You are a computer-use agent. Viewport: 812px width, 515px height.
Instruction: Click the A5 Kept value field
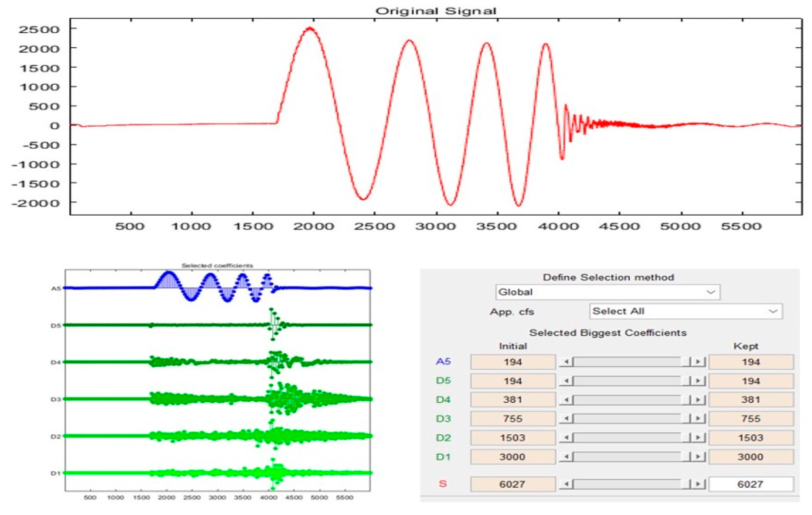point(751,362)
